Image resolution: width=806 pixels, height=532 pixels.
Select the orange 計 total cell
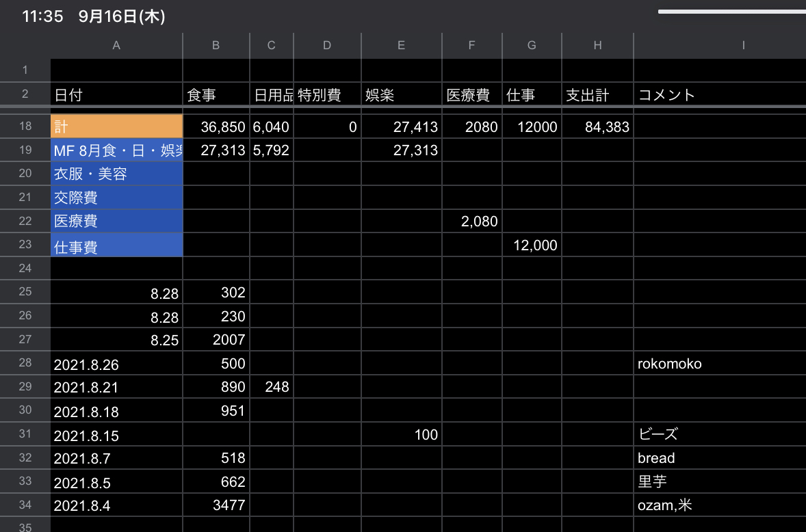116,127
